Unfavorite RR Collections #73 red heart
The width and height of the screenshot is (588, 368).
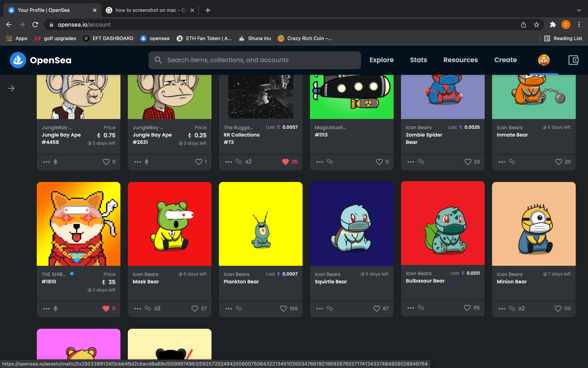285,162
